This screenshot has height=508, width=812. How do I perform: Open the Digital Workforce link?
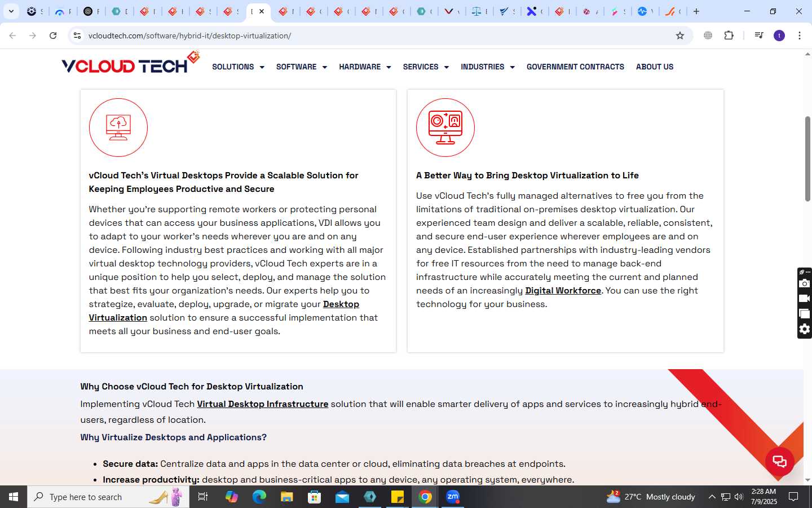(x=563, y=291)
